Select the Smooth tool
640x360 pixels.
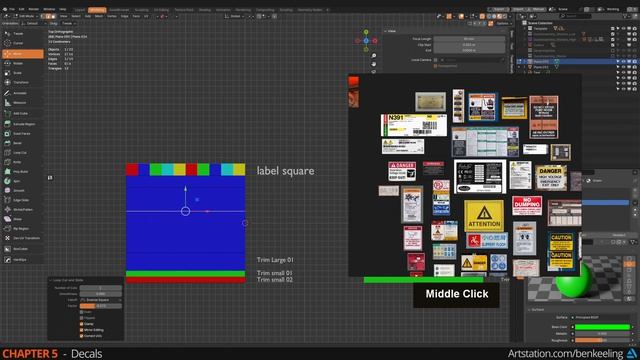coord(22,190)
